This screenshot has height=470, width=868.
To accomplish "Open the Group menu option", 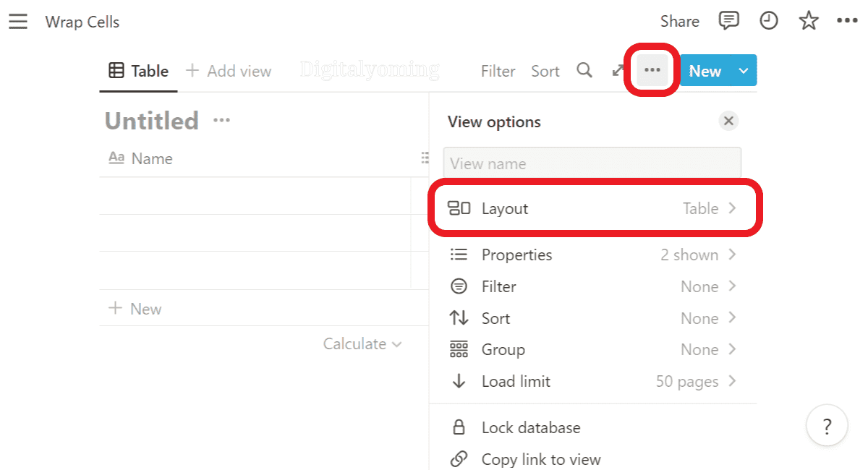I will coord(592,350).
